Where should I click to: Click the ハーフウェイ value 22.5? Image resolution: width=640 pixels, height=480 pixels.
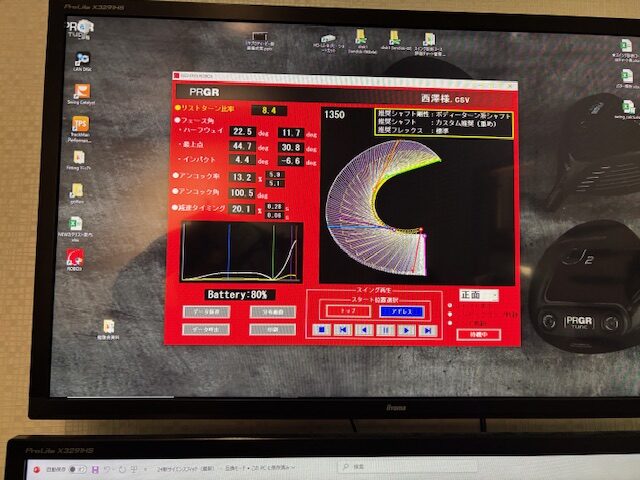point(242,131)
